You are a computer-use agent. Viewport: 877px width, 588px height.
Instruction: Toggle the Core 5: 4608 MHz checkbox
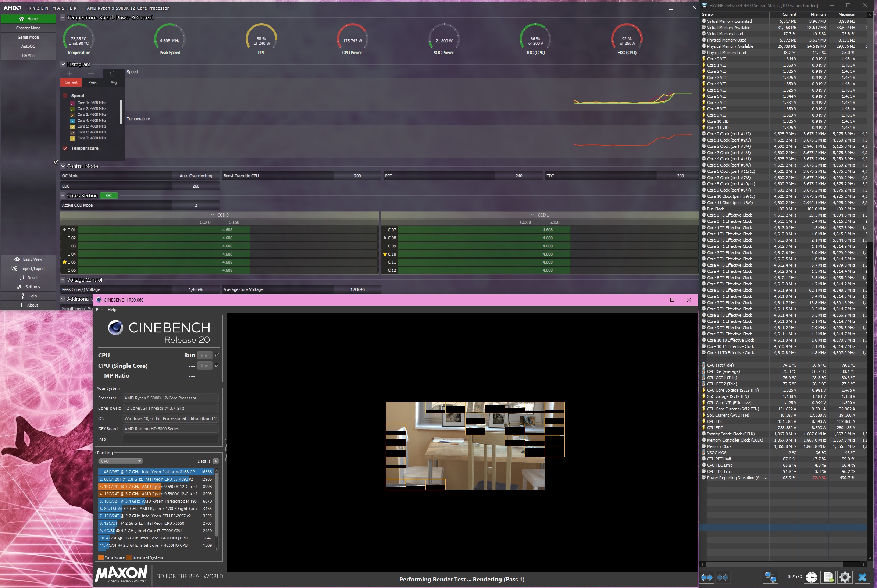tap(72, 127)
